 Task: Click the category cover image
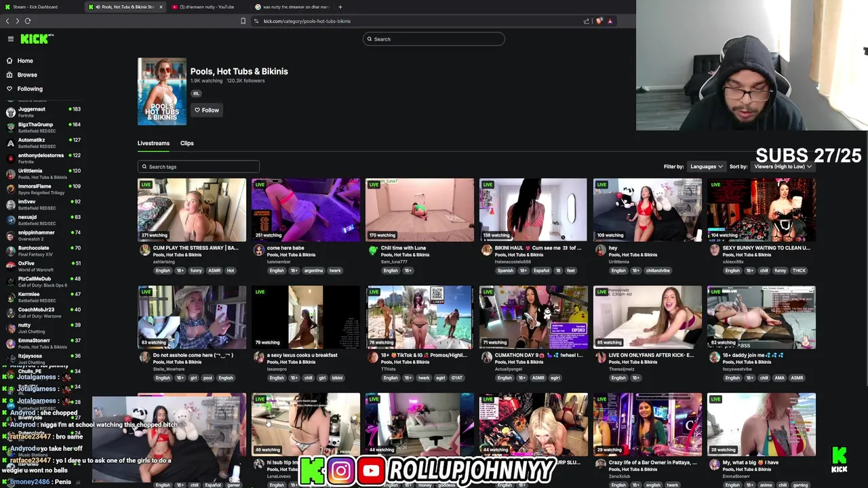(x=162, y=91)
